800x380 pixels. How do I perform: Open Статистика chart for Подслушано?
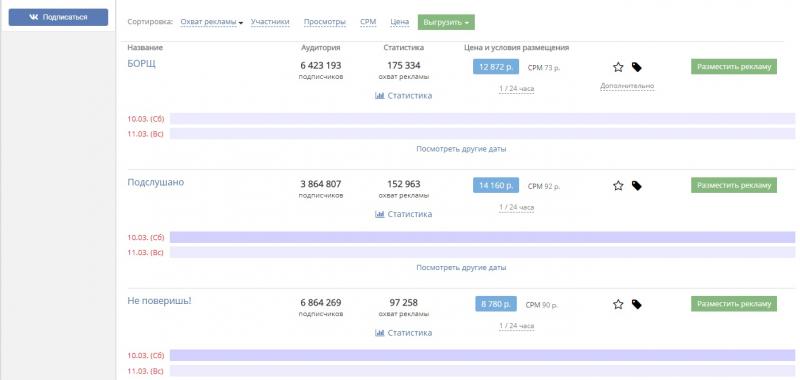[403, 214]
